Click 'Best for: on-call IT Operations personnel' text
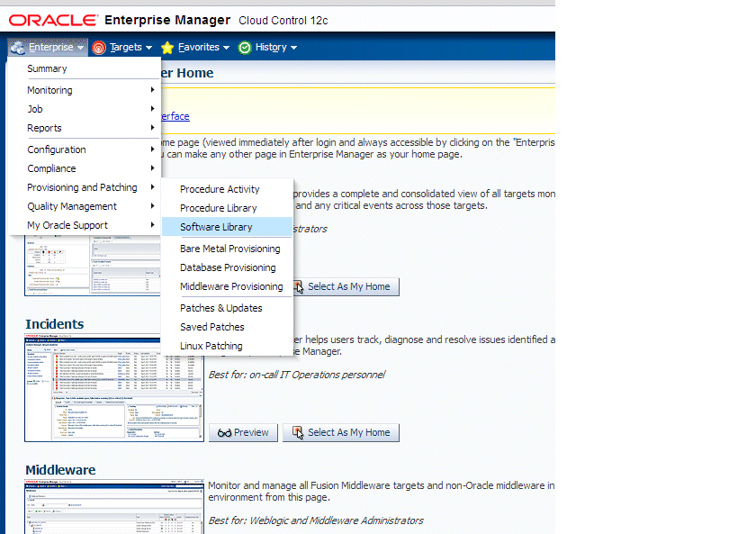Image resolution: width=756 pixels, height=534 pixels. pyautogui.click(x=296, y=375)
